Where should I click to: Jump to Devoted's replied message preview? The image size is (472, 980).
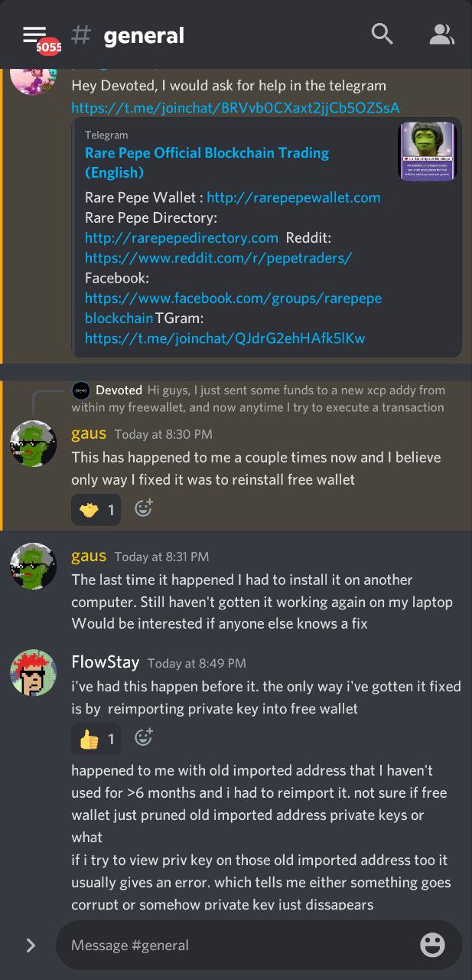tap(259, 399)
